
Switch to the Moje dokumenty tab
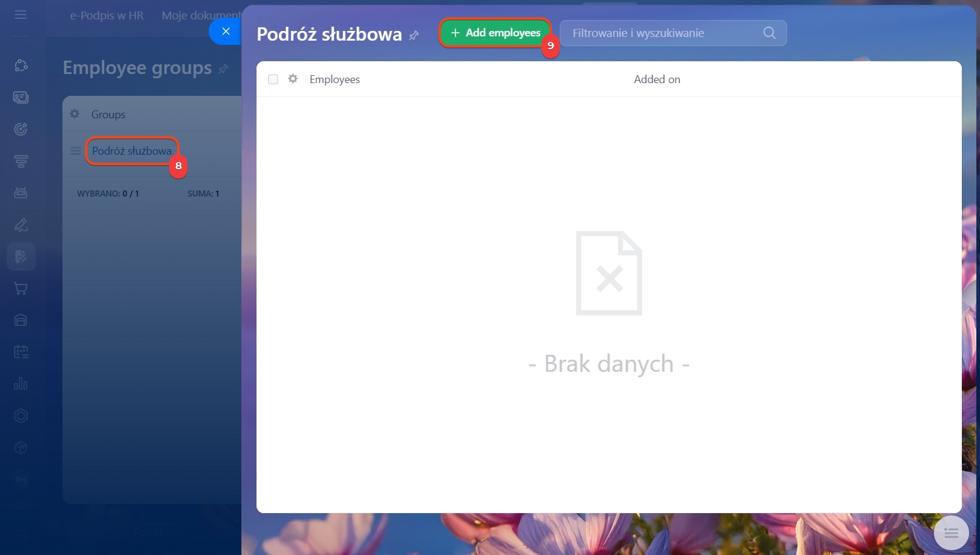201,15
